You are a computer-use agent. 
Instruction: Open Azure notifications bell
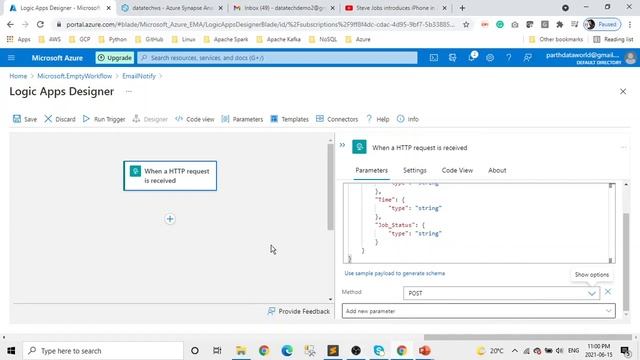coord(471,58)
